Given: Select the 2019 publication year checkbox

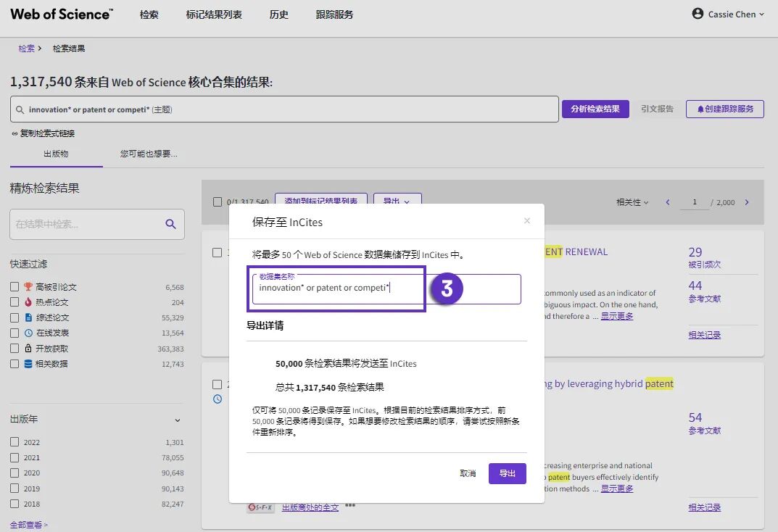Looking at the screenshot, I should click(15, 488).
